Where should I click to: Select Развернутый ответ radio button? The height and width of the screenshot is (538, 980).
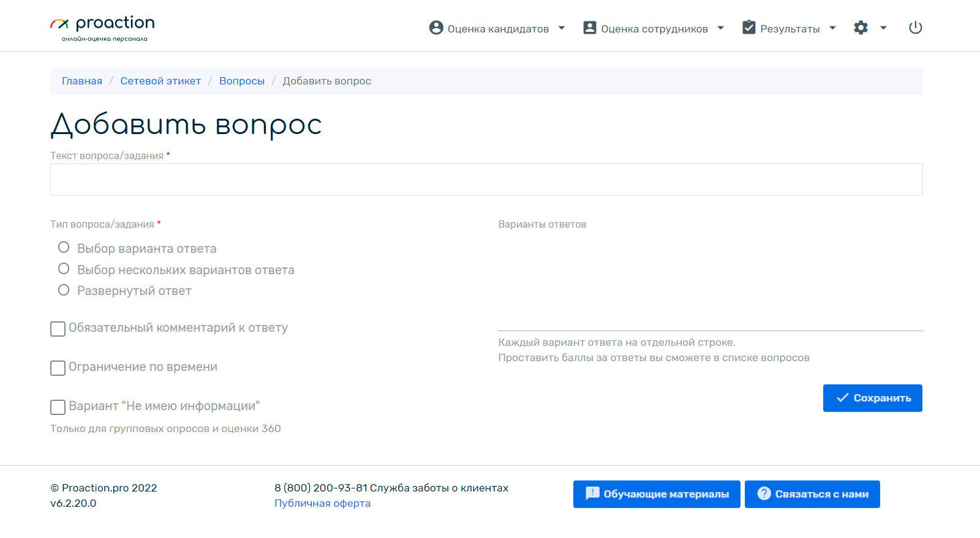[x=64, y=290]
